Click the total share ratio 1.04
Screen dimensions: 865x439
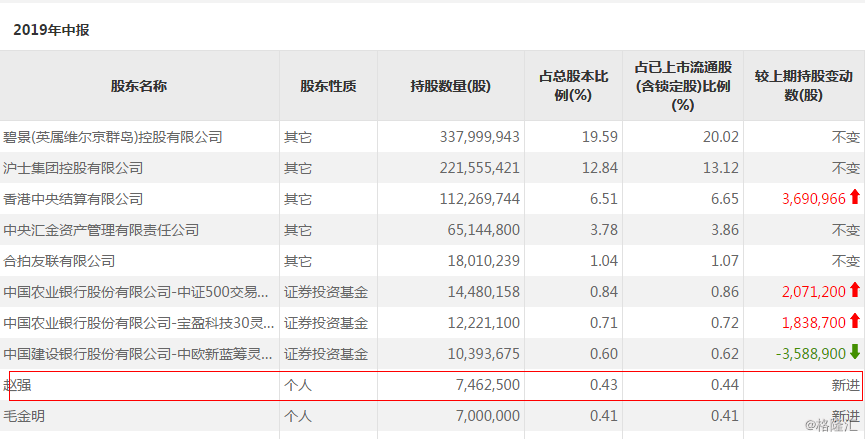[x=604, y=261]
